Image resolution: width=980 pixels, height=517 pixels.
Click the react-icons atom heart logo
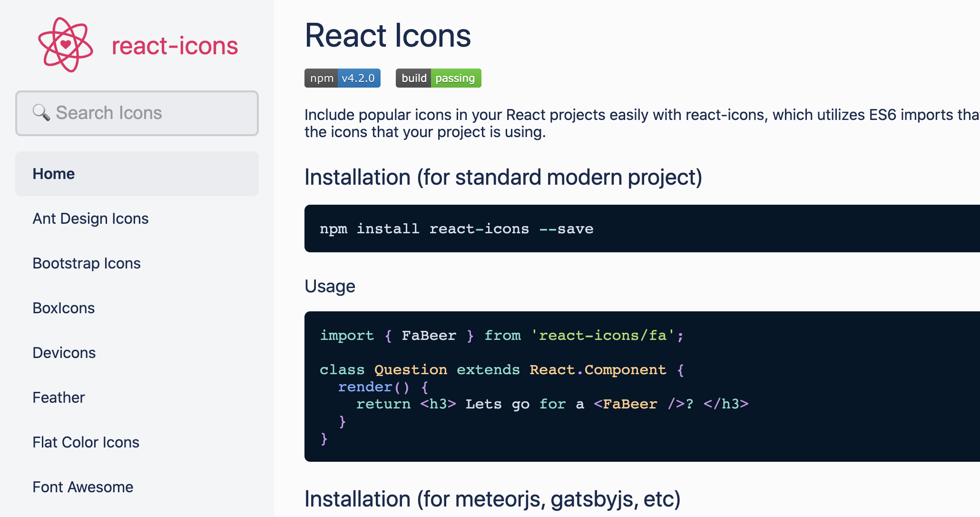pyautogui.click(x=65, y=45)
